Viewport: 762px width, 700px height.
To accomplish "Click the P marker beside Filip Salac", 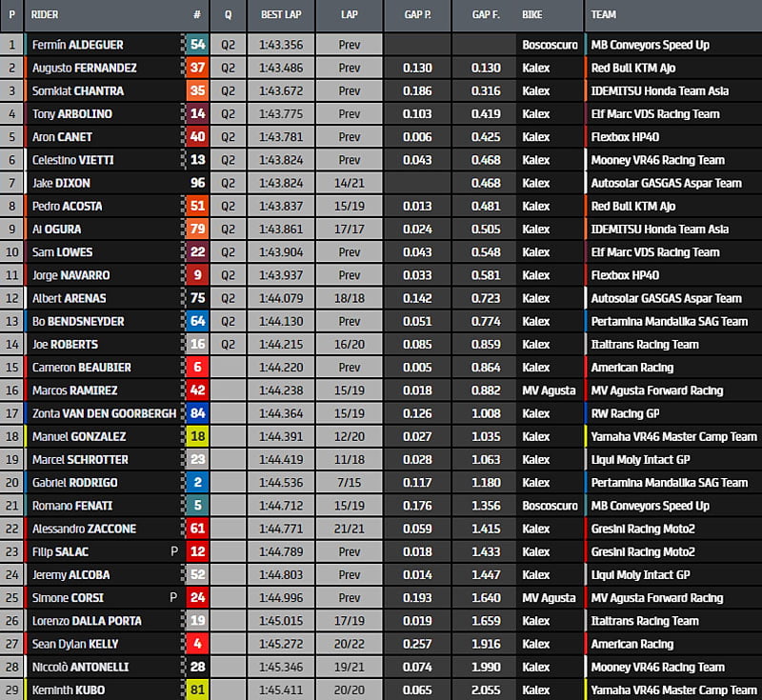I will (173, 551).
